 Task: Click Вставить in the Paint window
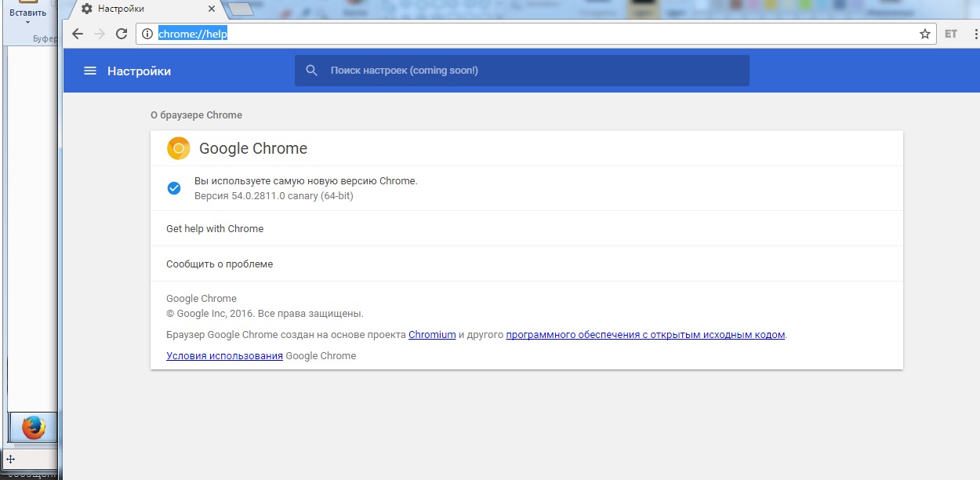click(x=27, y=13)
